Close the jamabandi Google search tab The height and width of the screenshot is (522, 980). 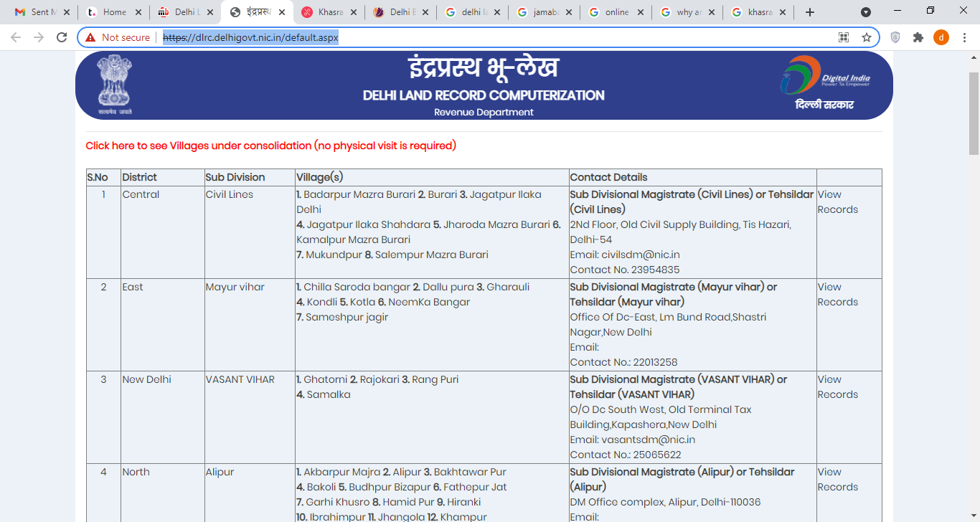569,12
